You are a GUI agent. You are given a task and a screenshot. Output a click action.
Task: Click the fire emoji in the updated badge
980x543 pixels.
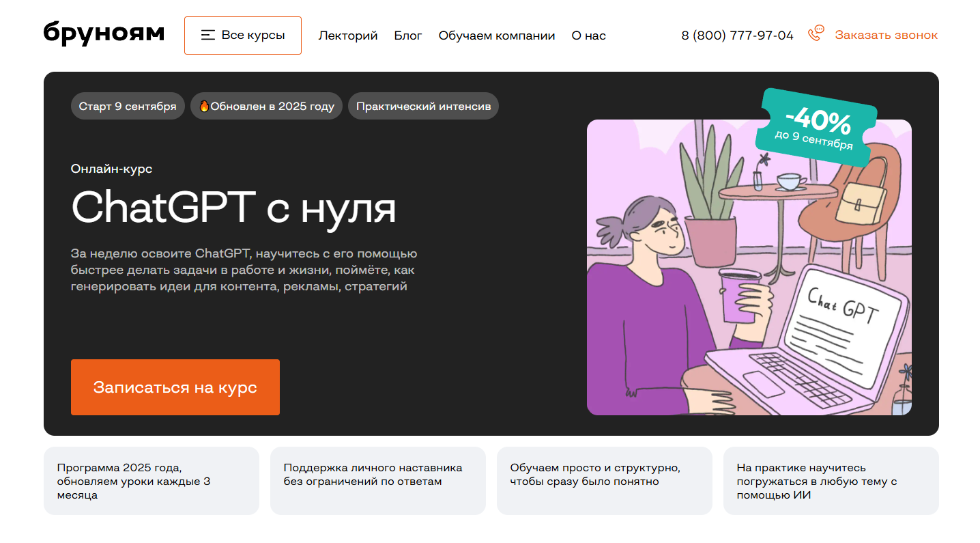pos(203,106)
